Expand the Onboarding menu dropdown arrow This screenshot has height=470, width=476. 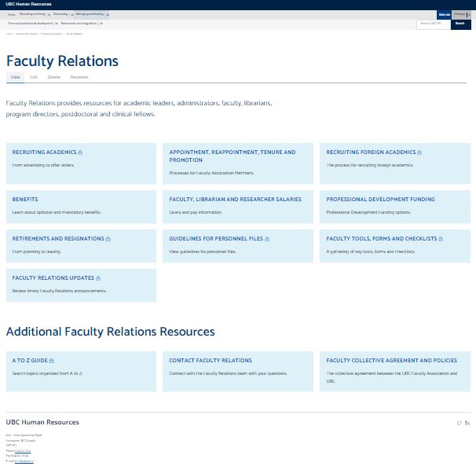[x=72, y=15]
